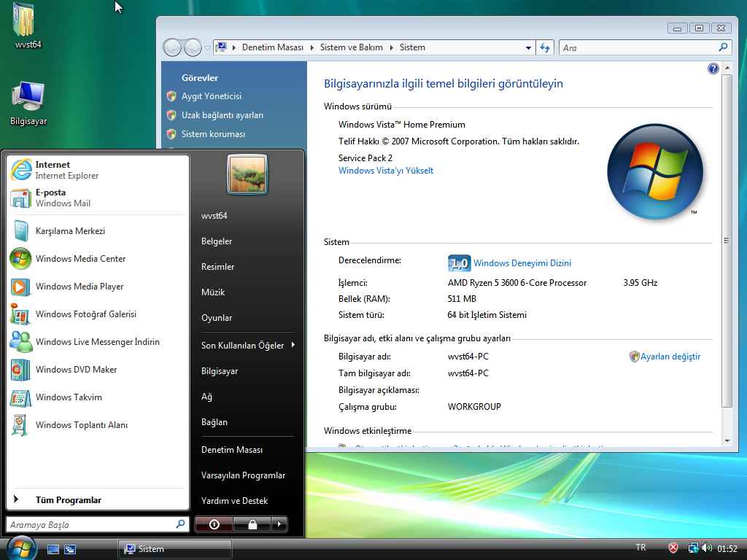Expand the Son Kullanılan Öğeler submenu
The image size is (747, 560).
[248, 345]
